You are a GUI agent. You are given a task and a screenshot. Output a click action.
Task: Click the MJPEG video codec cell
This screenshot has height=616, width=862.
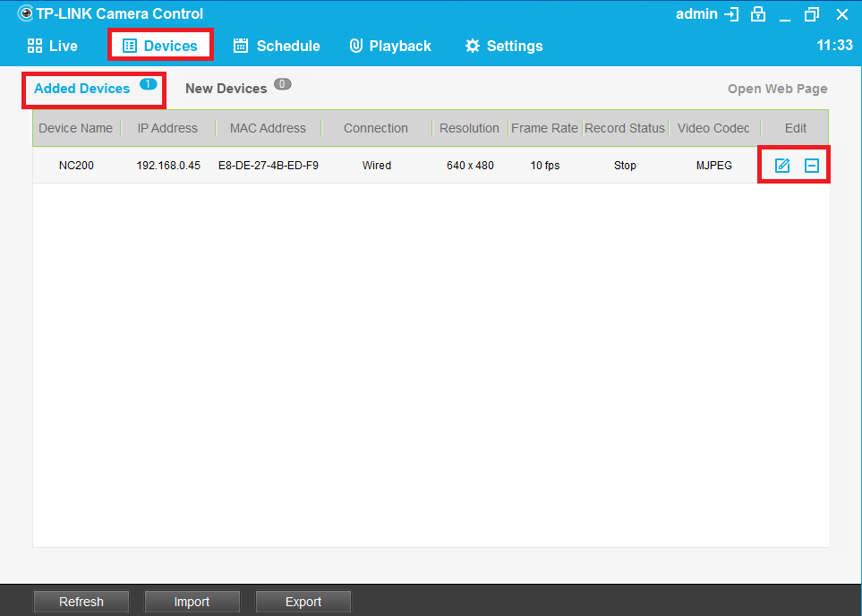pyautogui.click(x=714, y=166)
